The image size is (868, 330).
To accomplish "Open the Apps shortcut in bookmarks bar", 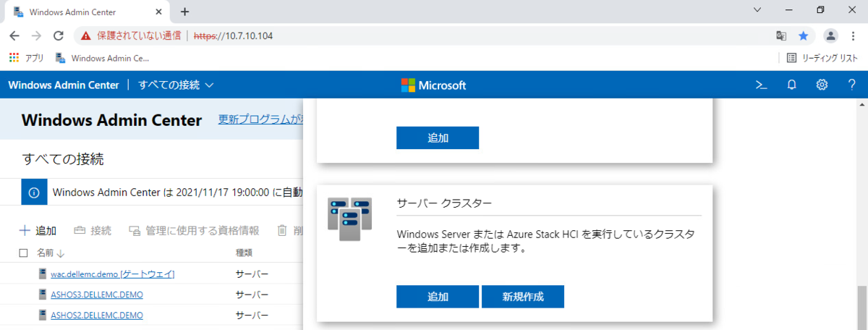I will coord(26,58).
